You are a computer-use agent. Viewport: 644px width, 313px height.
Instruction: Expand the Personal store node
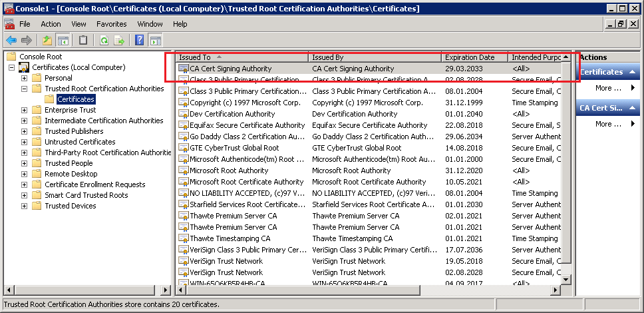click(24, 78)
